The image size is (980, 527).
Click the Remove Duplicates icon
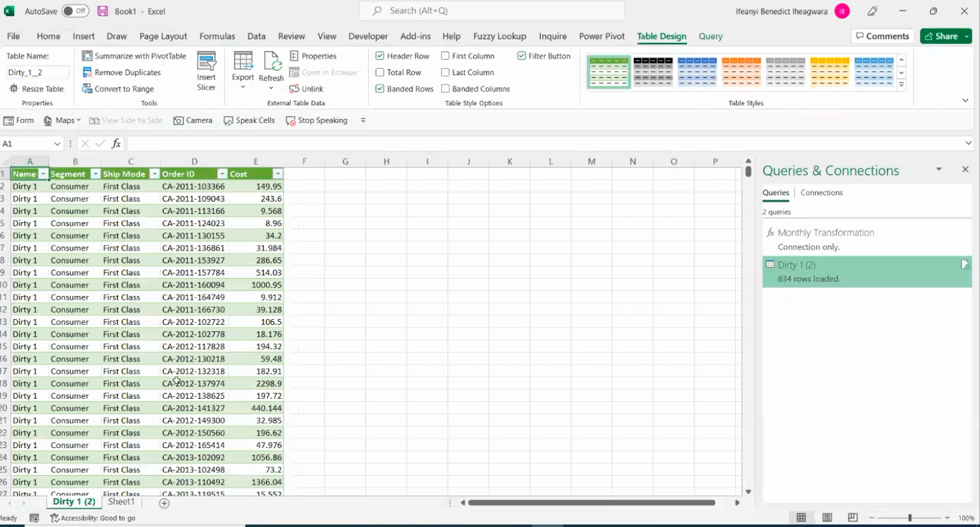coord(88,73)
